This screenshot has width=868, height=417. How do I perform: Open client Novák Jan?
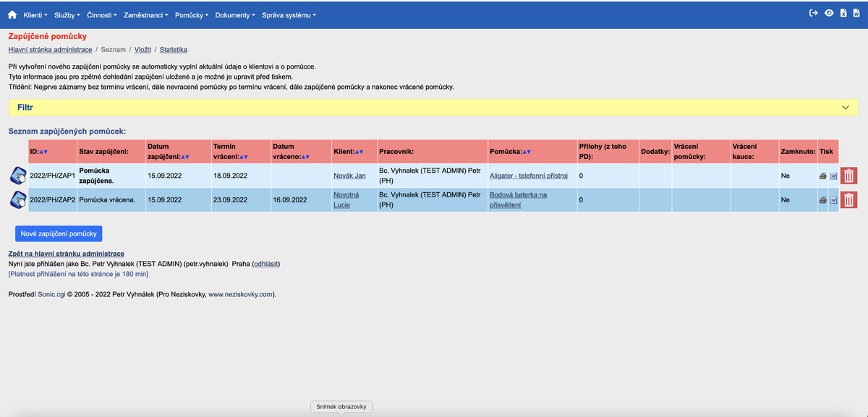[351, 175]
